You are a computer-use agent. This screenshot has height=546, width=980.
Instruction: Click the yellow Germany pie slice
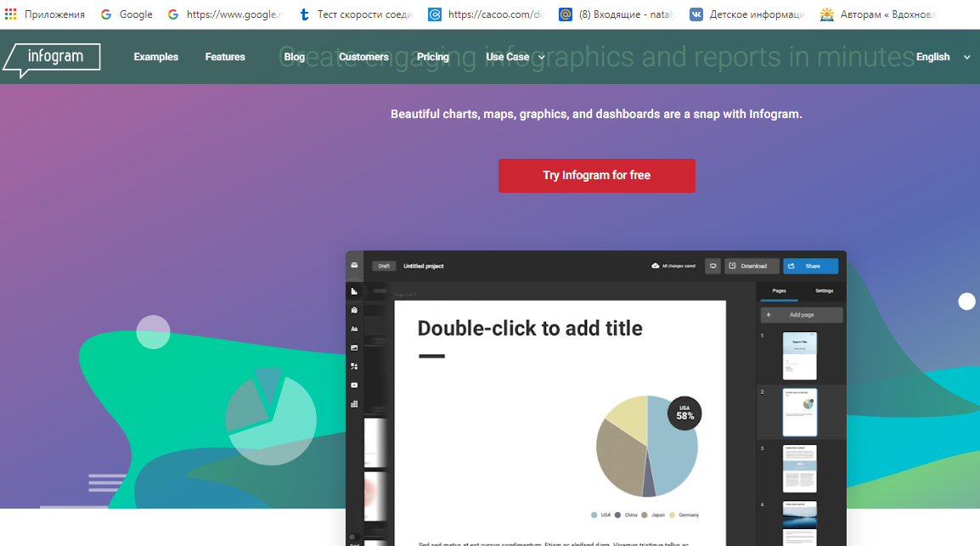coord(628,419)
